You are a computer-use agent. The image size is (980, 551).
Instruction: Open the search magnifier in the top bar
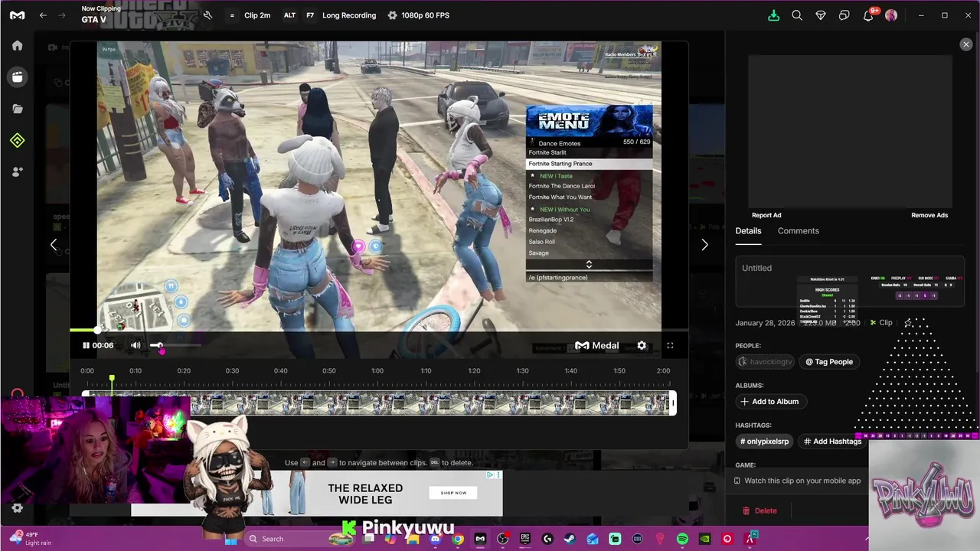[x=797, y=15]
